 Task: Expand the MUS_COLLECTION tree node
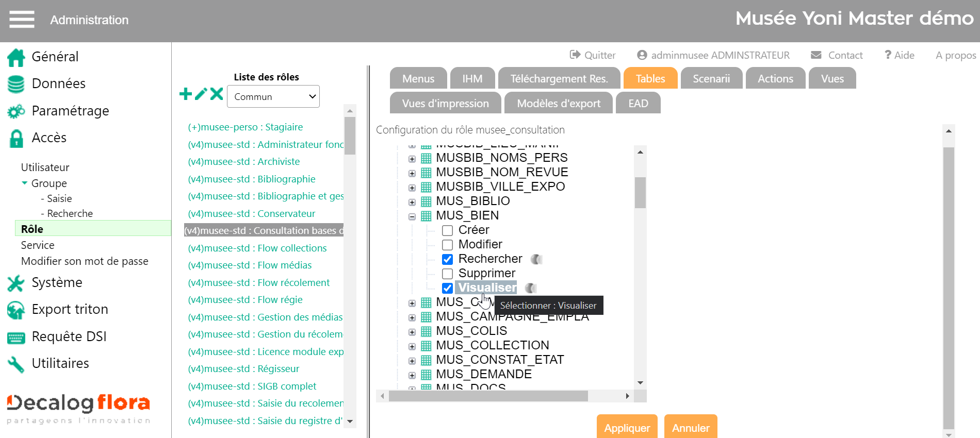[x=412, y=346]
